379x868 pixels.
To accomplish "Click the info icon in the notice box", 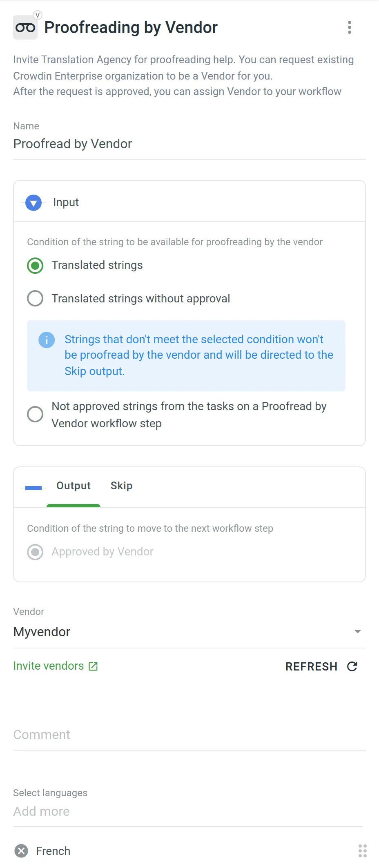I will click(46, 340).
